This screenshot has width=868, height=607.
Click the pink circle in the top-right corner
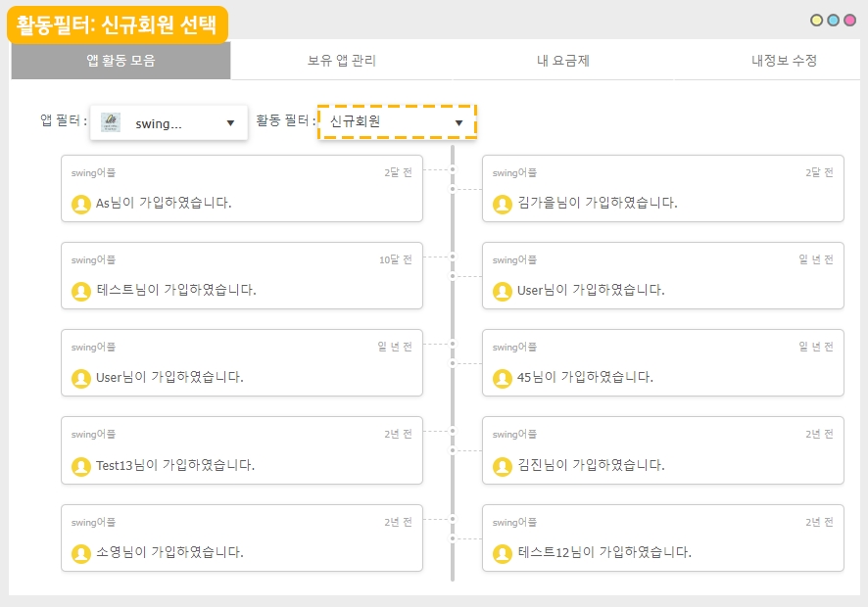click(x=849, y=20)
